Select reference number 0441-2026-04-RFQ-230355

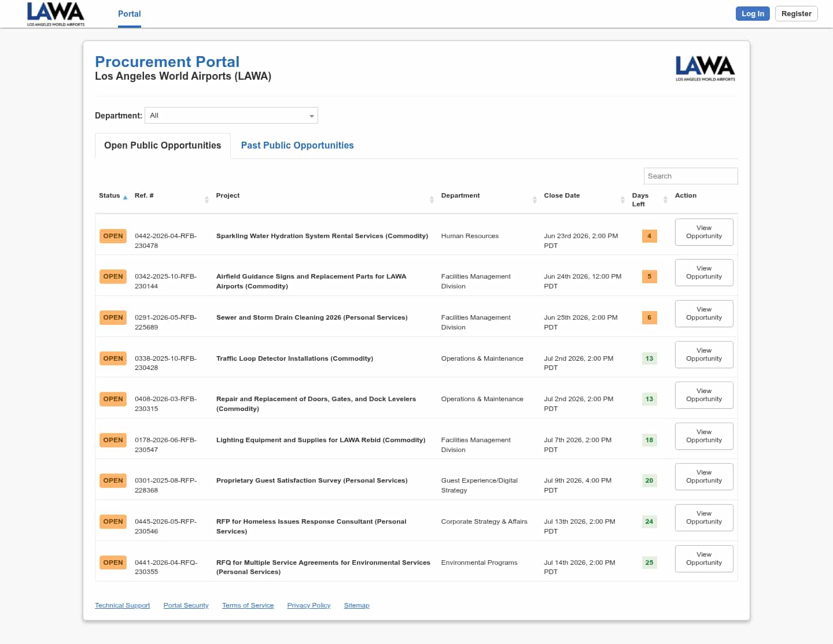coord(166,567)
